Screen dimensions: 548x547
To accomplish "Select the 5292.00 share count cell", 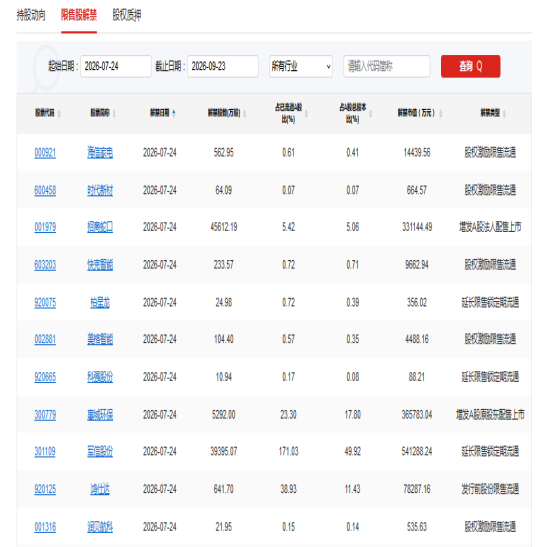I will [224, 415].
